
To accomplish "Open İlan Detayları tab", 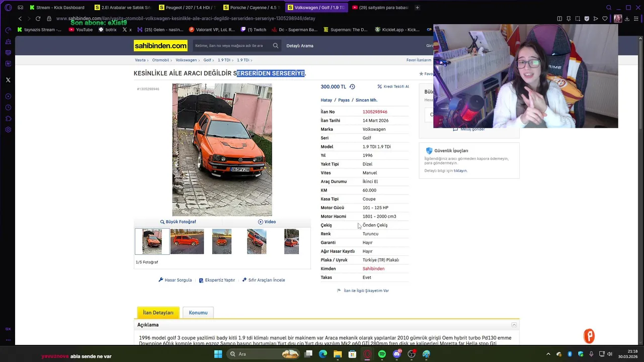I will pos(158,313).
